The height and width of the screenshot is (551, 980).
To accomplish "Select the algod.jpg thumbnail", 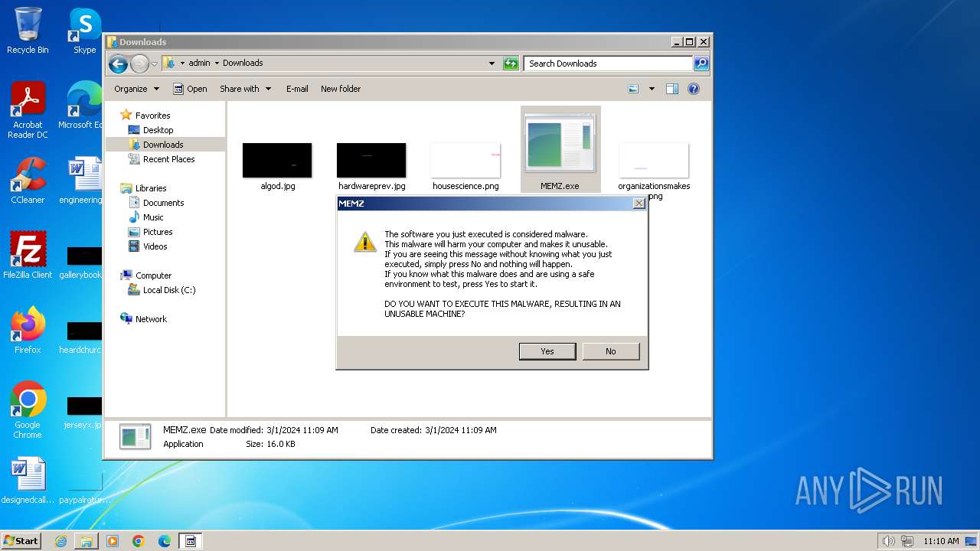I will (x=277, y=161).
